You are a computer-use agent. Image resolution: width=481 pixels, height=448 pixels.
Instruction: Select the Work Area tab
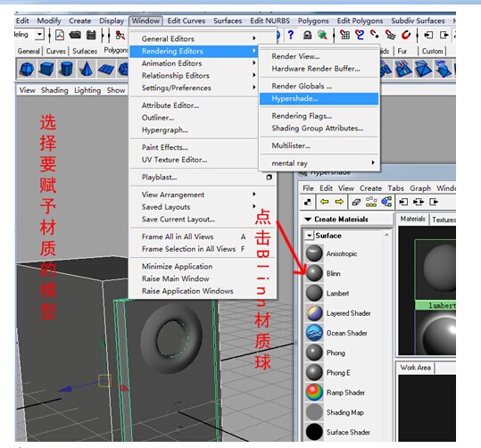[415, 368]
